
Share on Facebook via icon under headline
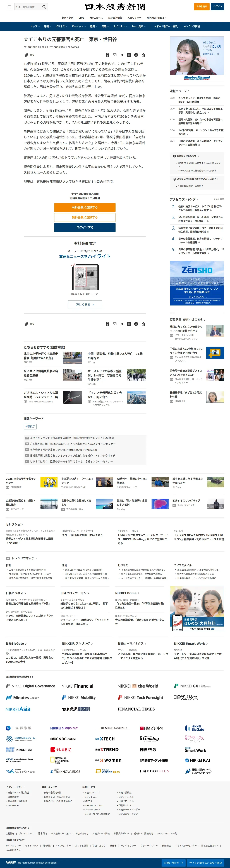click(x=136, y=55)
